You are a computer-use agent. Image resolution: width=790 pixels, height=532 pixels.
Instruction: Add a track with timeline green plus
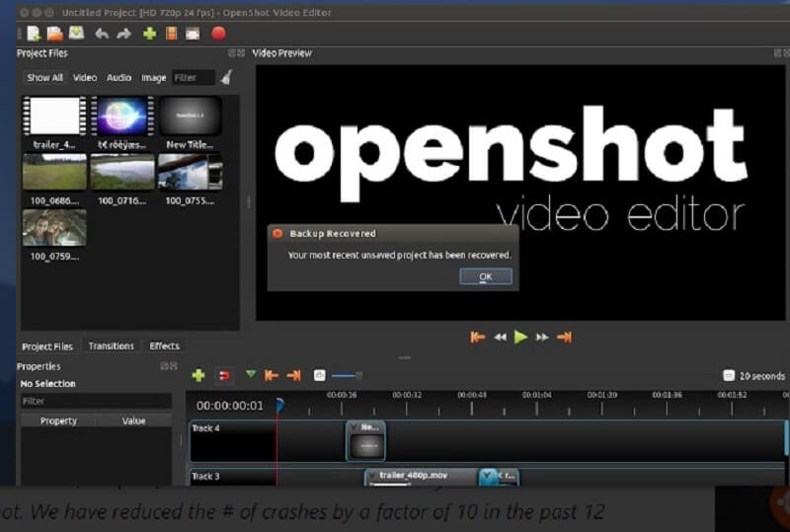pos(198,375)
